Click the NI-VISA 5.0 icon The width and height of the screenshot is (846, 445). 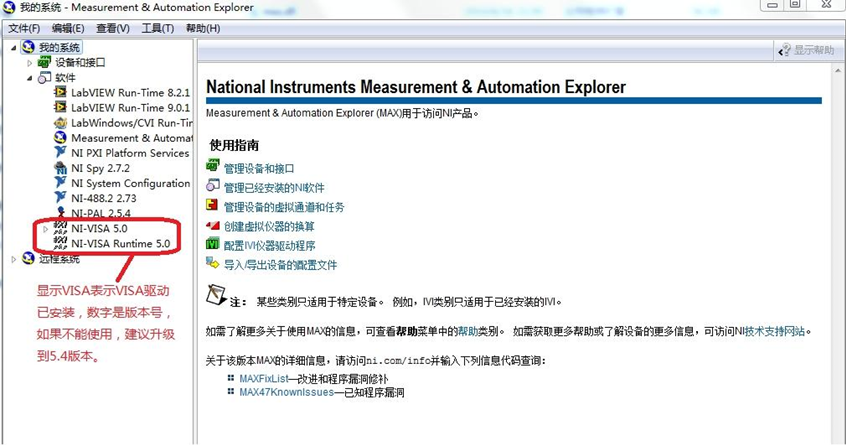coord(60,228)
